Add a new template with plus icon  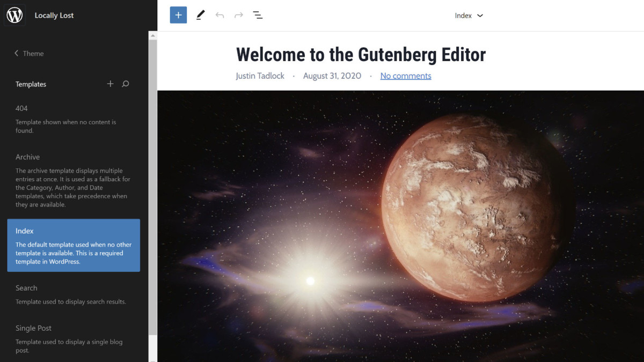[x=110, y=84]
